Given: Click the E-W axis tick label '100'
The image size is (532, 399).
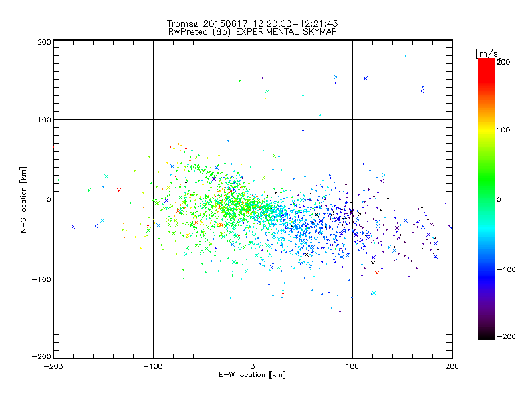Looking at the screenshot, I should pyautogui.click(x=352, y=366).
